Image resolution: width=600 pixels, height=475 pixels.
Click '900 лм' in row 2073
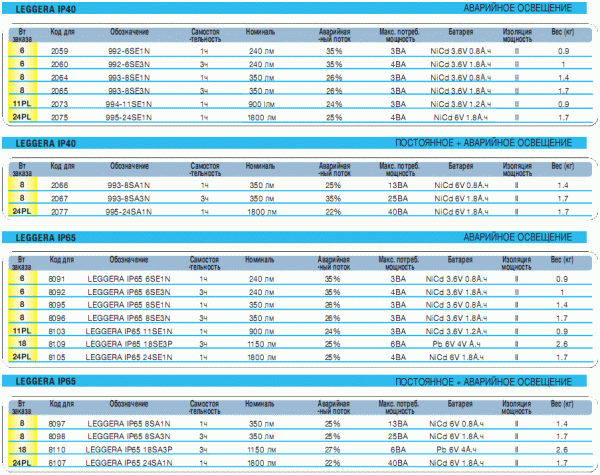coord(261,104)
